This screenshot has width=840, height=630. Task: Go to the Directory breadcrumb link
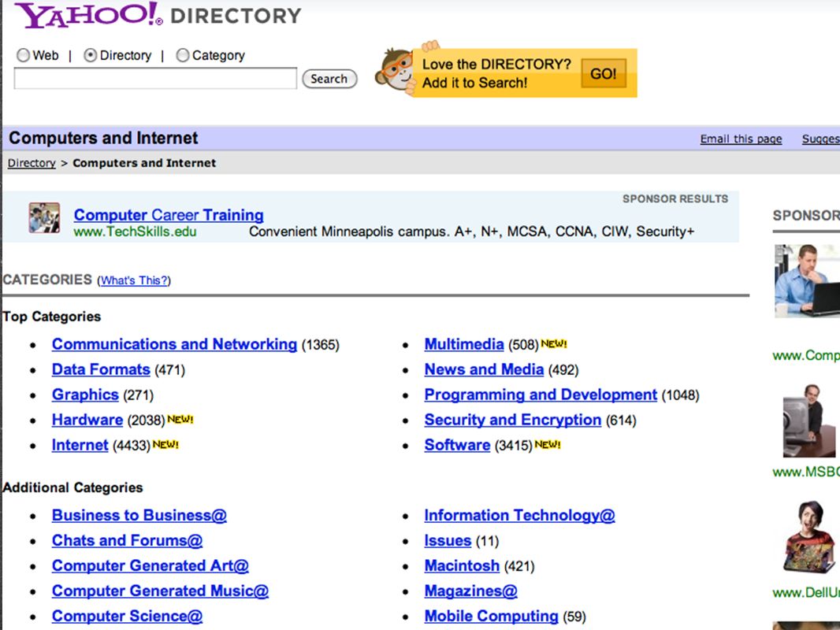[x=32, y=163]
